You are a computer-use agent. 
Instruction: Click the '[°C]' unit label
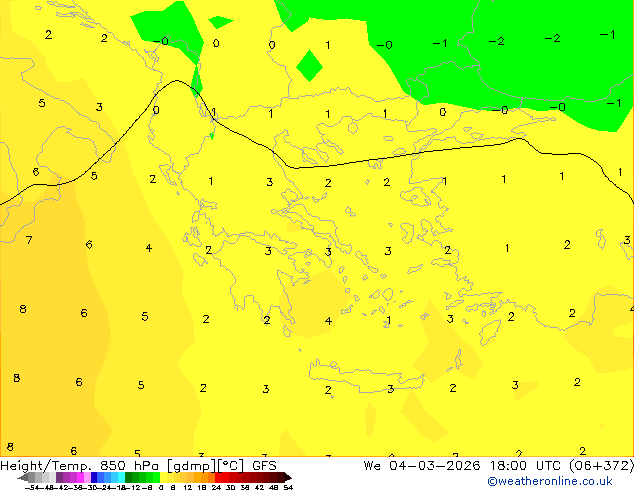[231, 466]
